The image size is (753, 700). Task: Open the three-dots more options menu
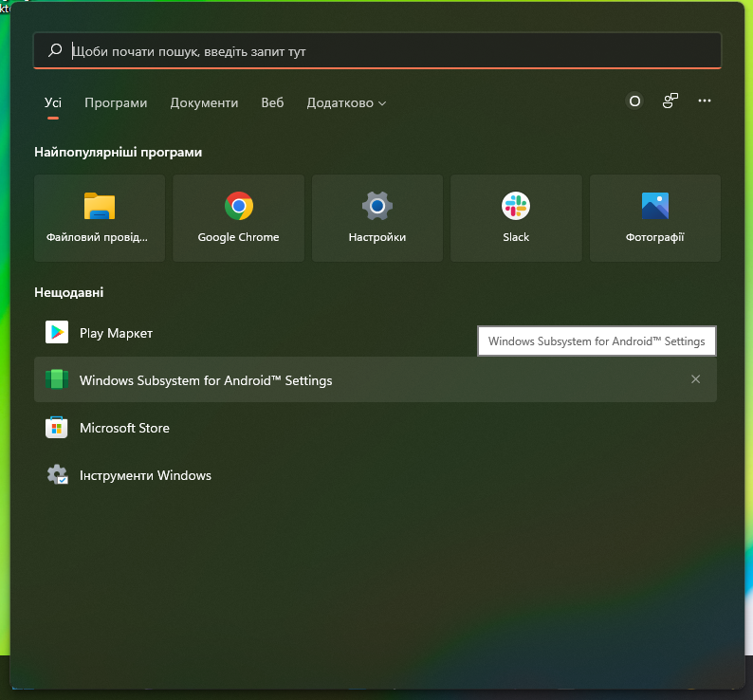pos(705,101)
